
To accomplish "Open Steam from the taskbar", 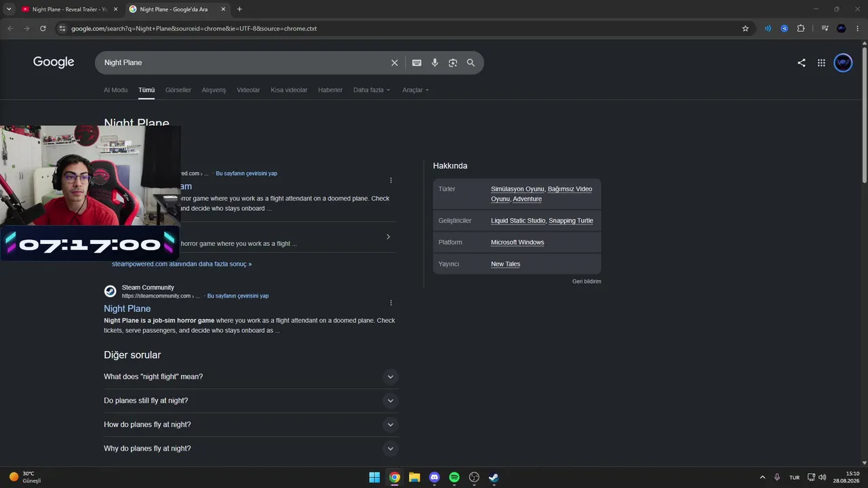I will (494, 477).
